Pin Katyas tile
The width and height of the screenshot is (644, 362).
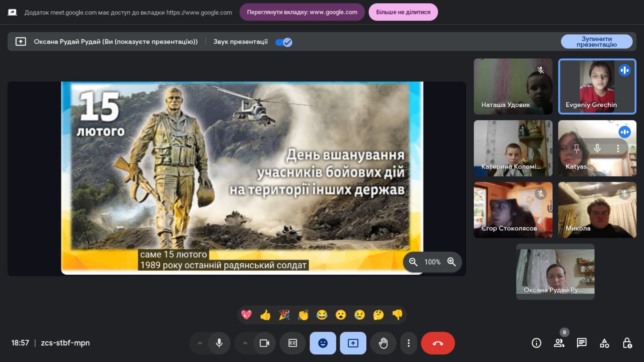click(x=576, y=148)
